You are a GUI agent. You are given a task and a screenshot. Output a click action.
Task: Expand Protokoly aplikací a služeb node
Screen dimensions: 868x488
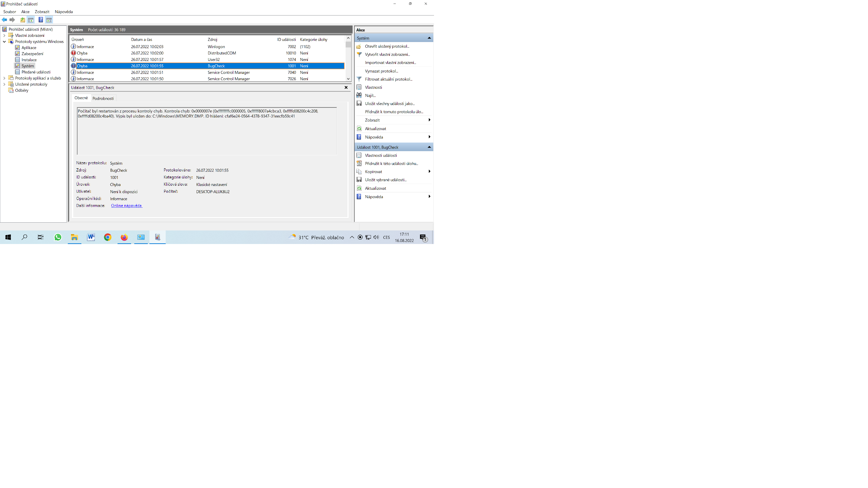point(4,78)
